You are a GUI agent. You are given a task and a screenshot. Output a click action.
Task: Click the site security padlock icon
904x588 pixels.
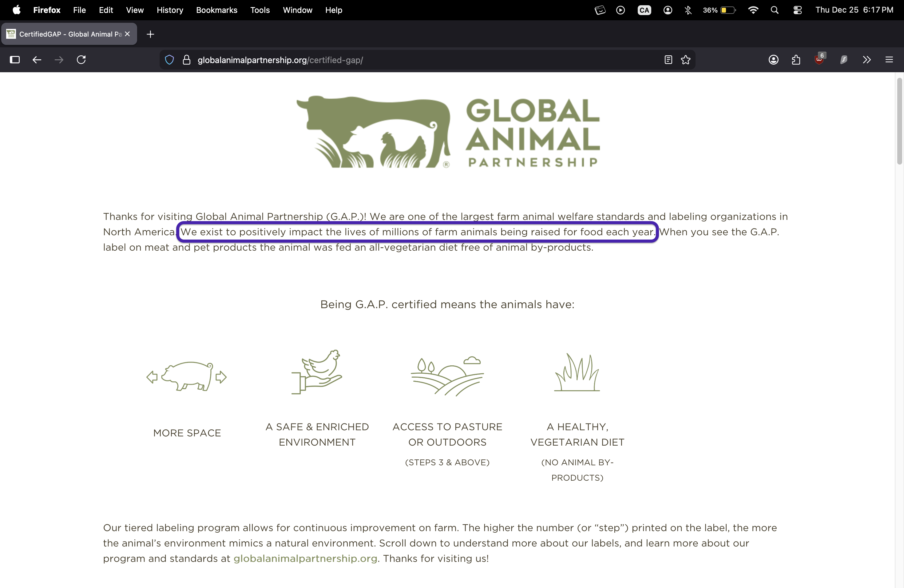[187, 60]
